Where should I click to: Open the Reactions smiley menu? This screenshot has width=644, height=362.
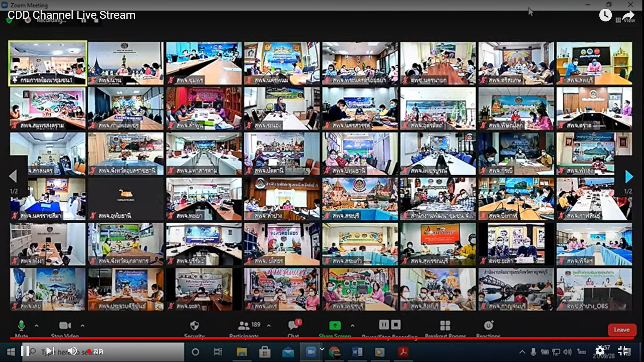489,325
